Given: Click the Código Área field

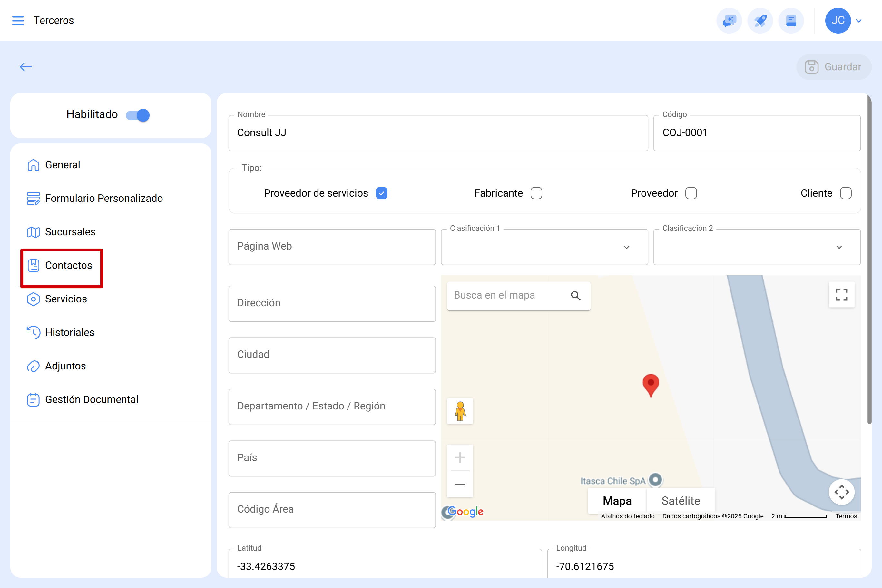Looking at the screenshot, I should click(332, 510).
